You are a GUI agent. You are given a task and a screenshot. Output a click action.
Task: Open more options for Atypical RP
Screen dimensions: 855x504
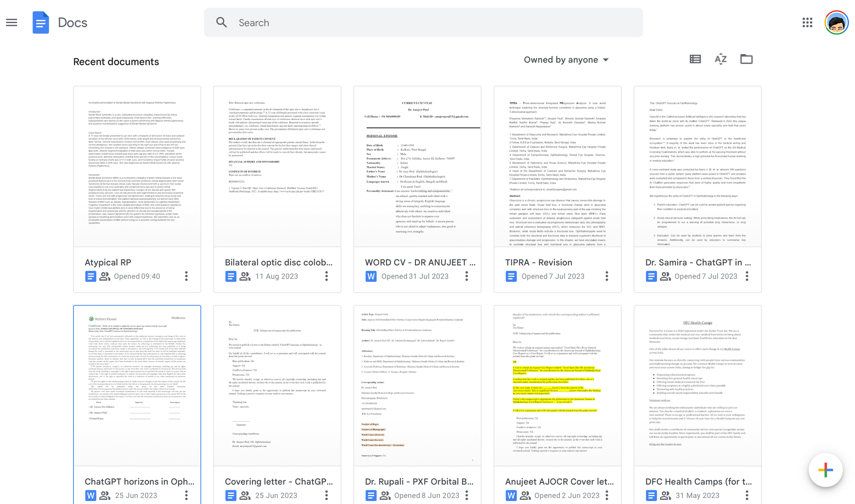(x=186, y=276)
